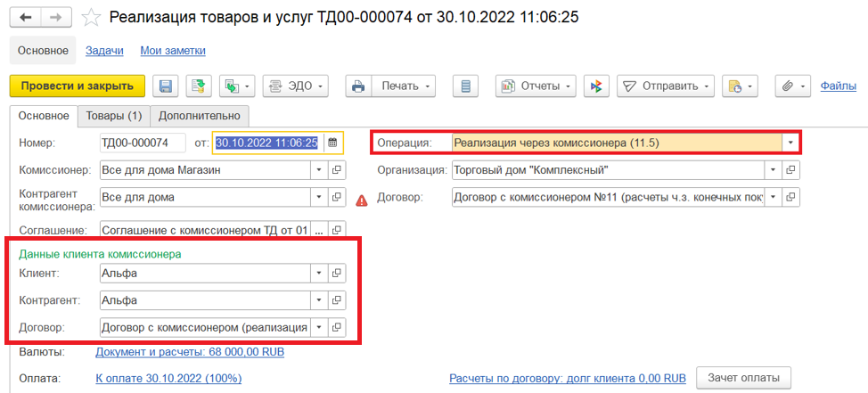Open the ЭДО menu button
Viewport: 868px width, 393px height.
tap(296, 86)
